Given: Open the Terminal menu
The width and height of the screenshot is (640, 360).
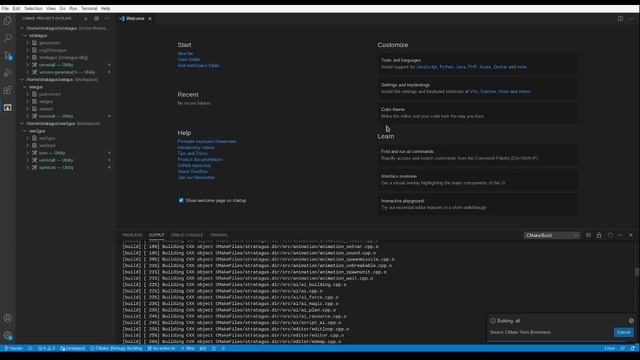Looking at the screenshot, I should (x=89, y=8).
